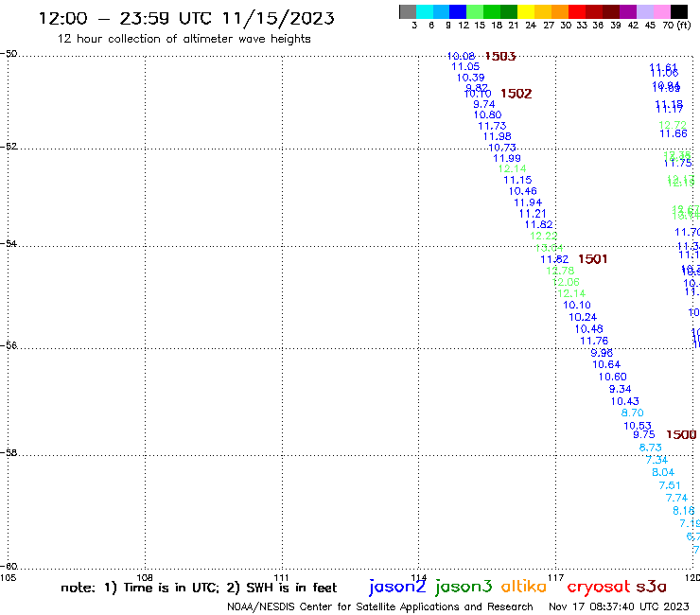Select the 8.04 wave height reading
Screen dimensions: 700x615
coord(663,472)
